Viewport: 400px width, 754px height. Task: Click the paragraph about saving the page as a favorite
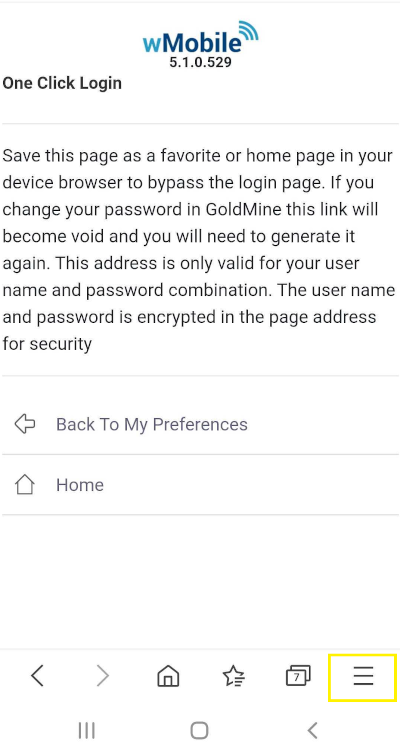[199, 250]
